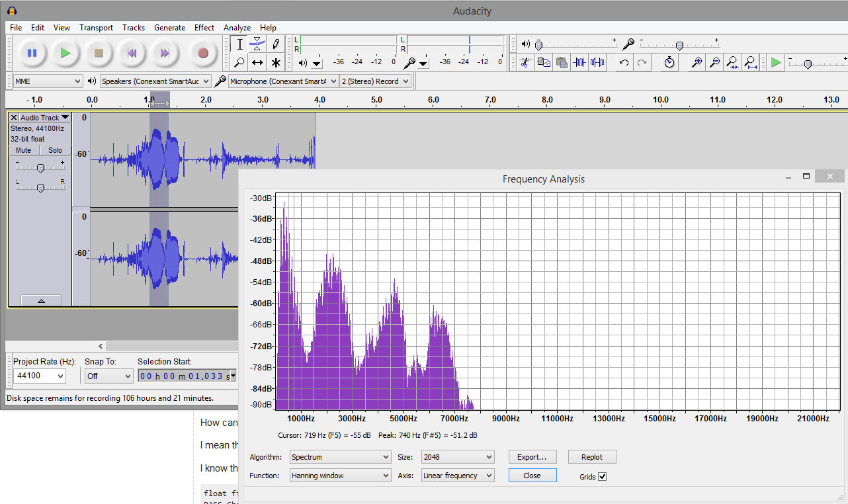Toggle the Grids checkbox
This screenshot has height=504, width=848.
(602, 476)
